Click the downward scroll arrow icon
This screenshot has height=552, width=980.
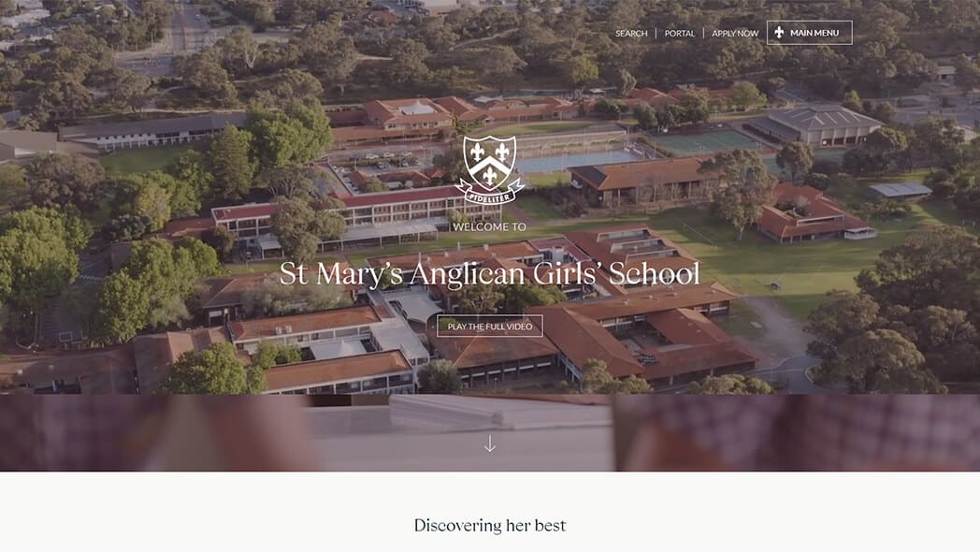point(490,443)
